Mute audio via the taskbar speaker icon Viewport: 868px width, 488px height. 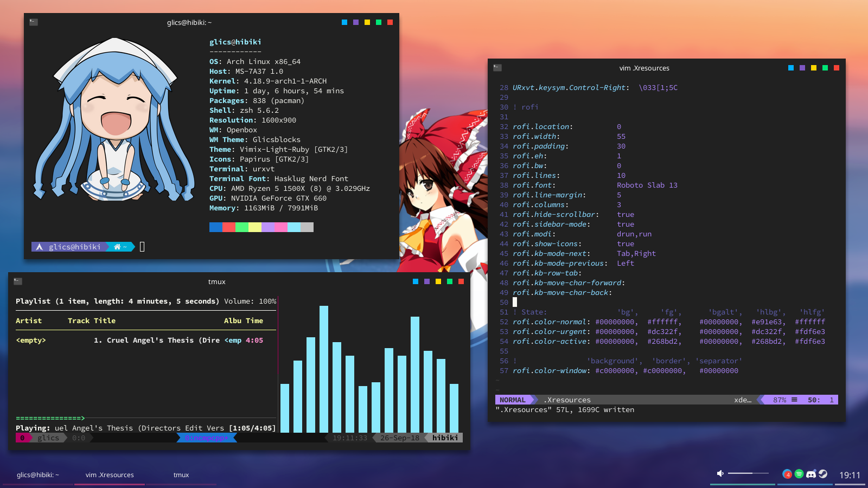coord(720,473)
